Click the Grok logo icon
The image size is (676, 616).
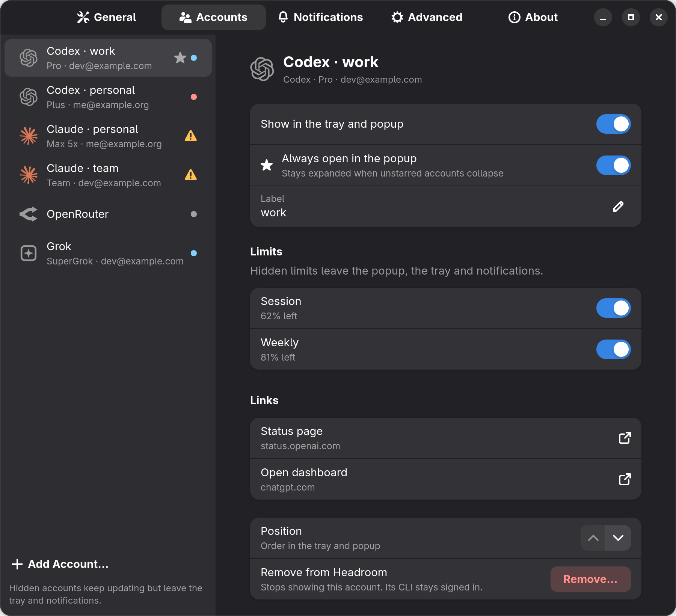tap(29, 253)
